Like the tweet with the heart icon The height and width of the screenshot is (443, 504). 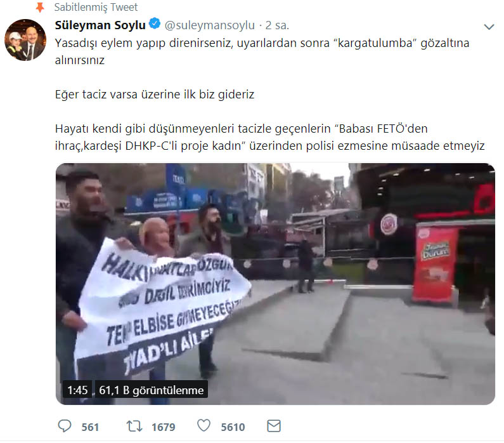click(x=204, y=426)
